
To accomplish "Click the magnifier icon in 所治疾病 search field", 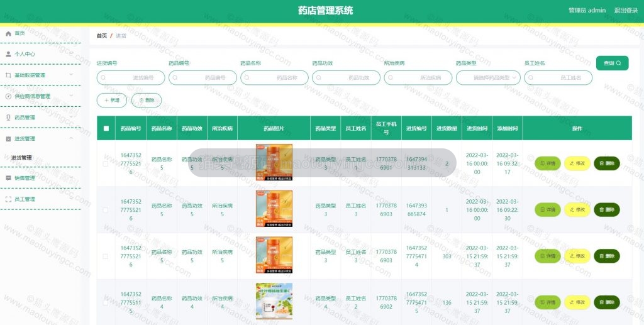I will pos(390,77).
